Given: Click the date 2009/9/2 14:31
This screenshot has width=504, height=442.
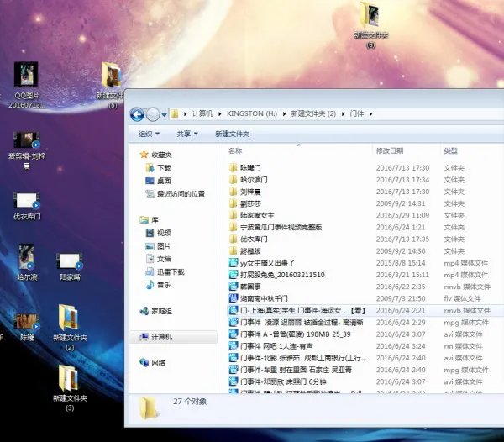Looking at the screenshot, I should click(x=401, y=203).
